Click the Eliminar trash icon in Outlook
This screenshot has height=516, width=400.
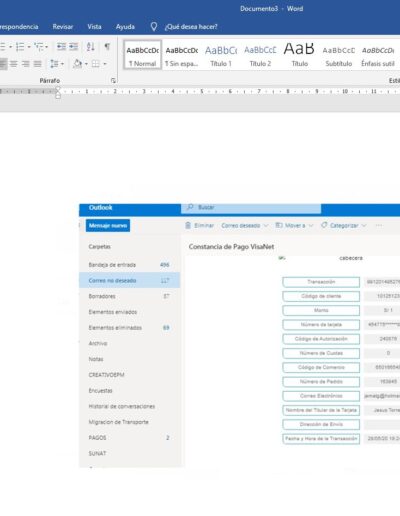188,225
